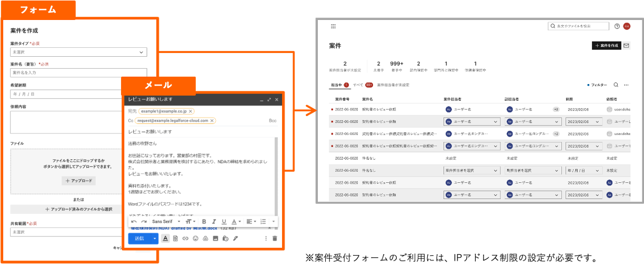Filter by 依頼者確認中 status count
The height and width of the screenshot is (271, 644).
[x=475, y=66]
